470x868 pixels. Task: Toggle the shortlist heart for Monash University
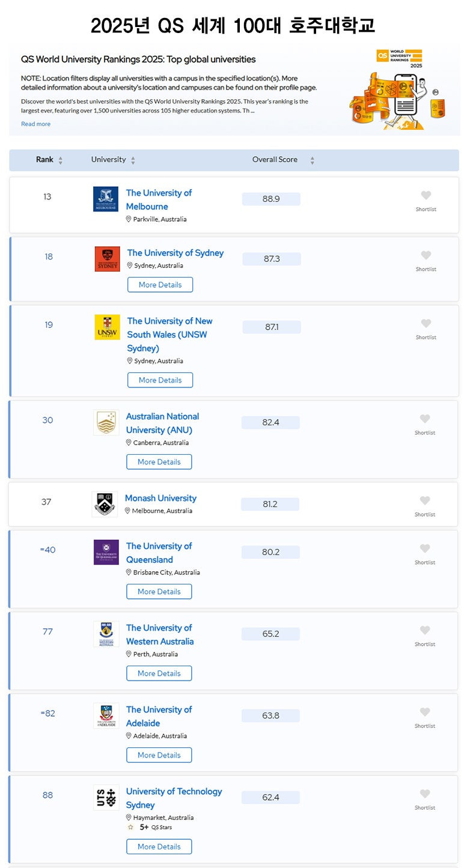click(424, 501)
